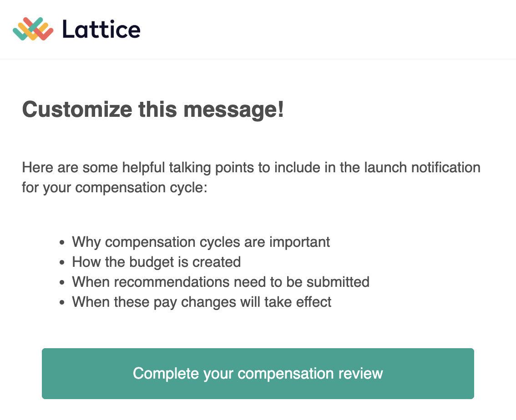Click the Lattice wordmark text

click(x=101, y=29)
